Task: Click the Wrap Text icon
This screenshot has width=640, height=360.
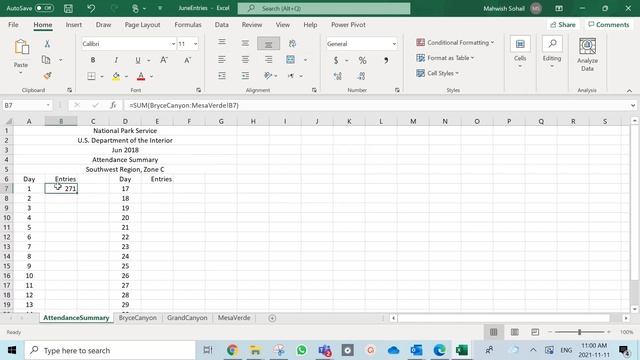Action: [x=292, y=44]
